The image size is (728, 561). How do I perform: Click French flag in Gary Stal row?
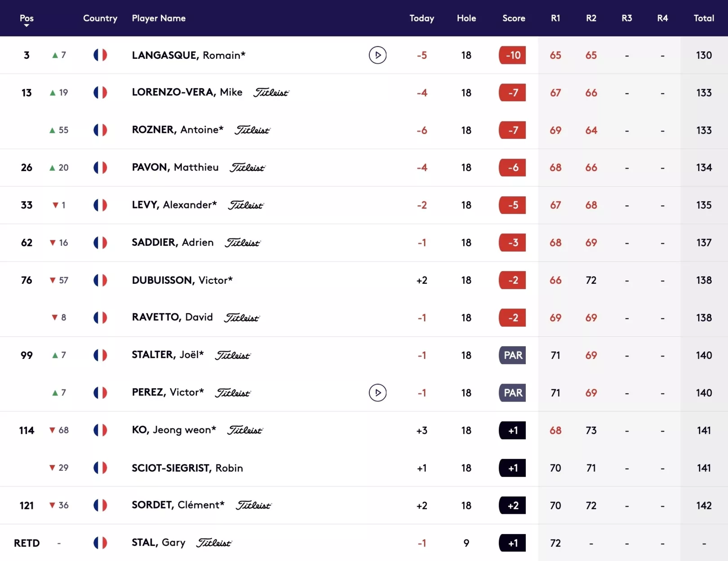coord(100,543)
